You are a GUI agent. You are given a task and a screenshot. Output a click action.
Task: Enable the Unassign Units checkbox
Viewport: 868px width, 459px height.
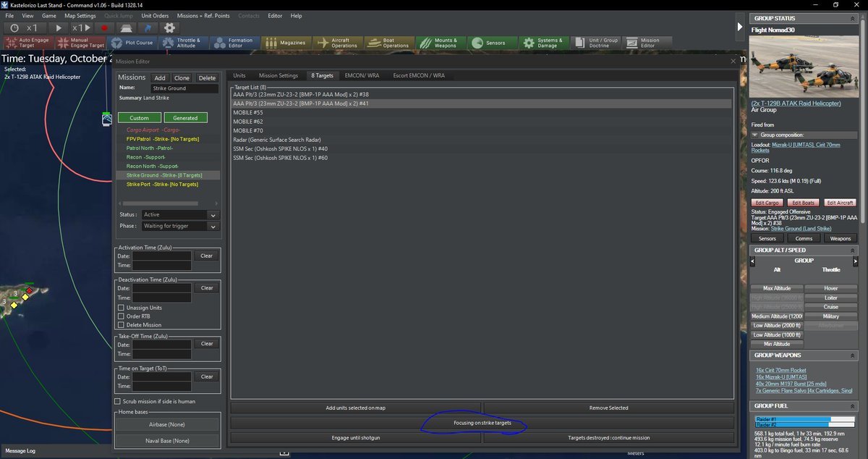point(122,308)
